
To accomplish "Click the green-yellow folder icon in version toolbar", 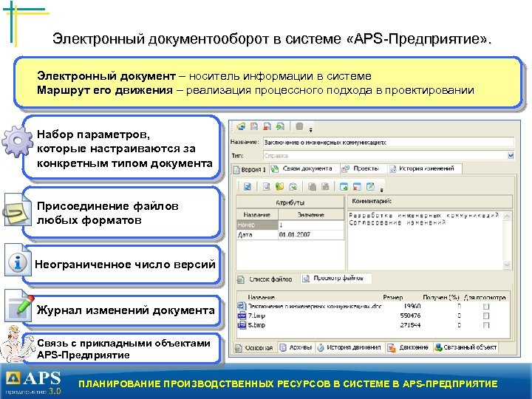I will [279, 186].
